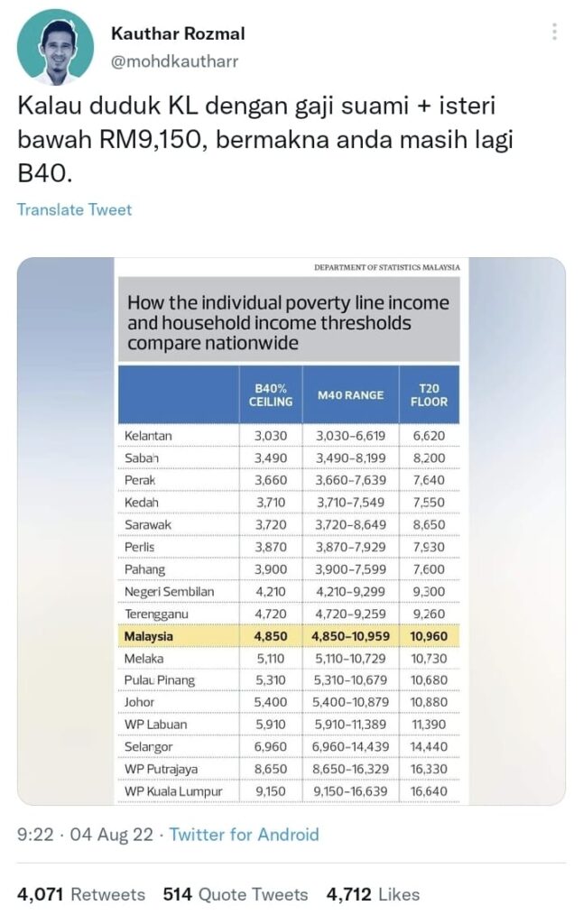
Task: Click the Kelantan row in the table
Action: pos(289,436)
